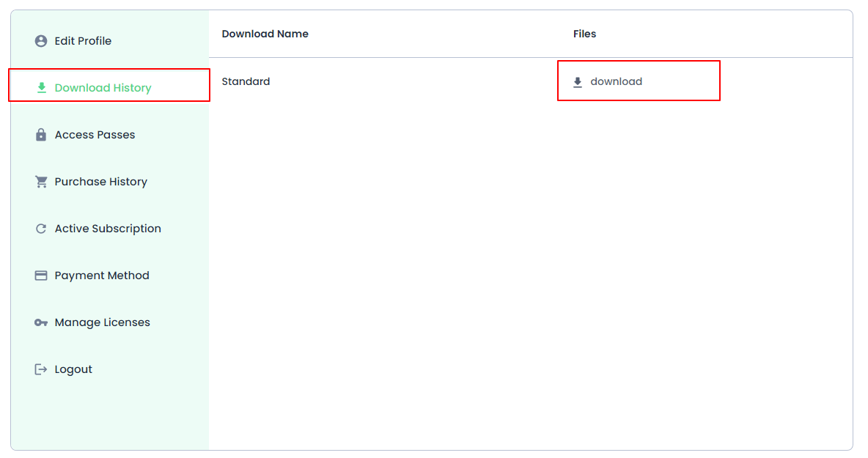The height and width of the screenshot is (458, 868).
Task: Click the Download Name column header
Action: [x=265, y=34]
